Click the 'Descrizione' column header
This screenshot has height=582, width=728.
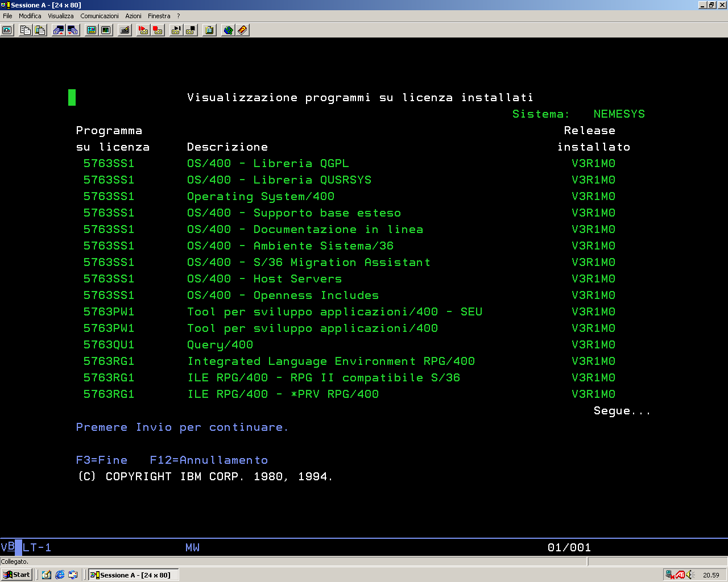227,147
